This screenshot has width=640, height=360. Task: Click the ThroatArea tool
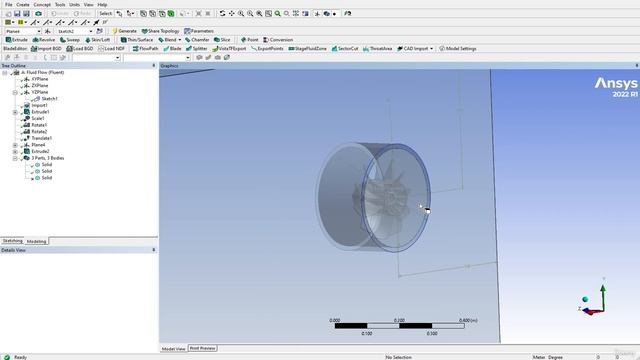[x=378, y=49]
